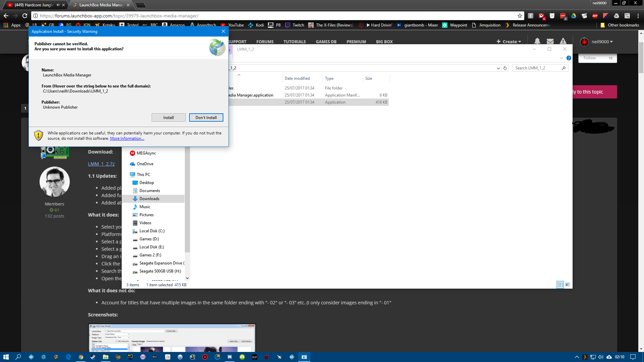Reload the current page
Image resolution: width=644 pixels, height=362 pixels.
coord(25,16)
